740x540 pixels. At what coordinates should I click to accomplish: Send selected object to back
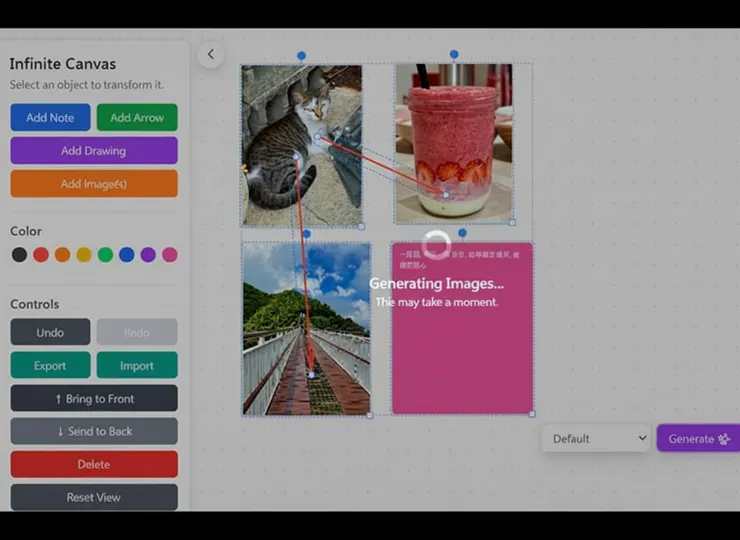94,431
